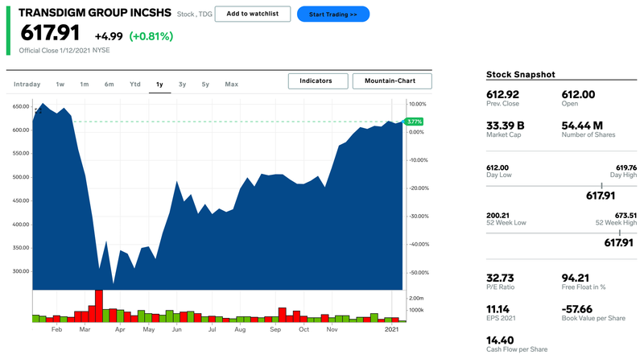The width and height of the screenshot is (644, 359).
Task: Click the 200.21 52 Week Low value
Action: pyautogui.click(x=497, y=215)
